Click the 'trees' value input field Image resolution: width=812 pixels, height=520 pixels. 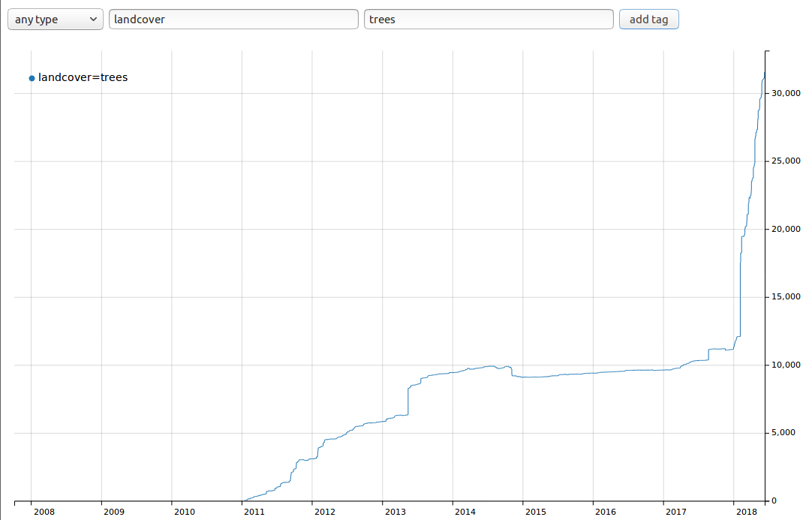pos(489,20)
